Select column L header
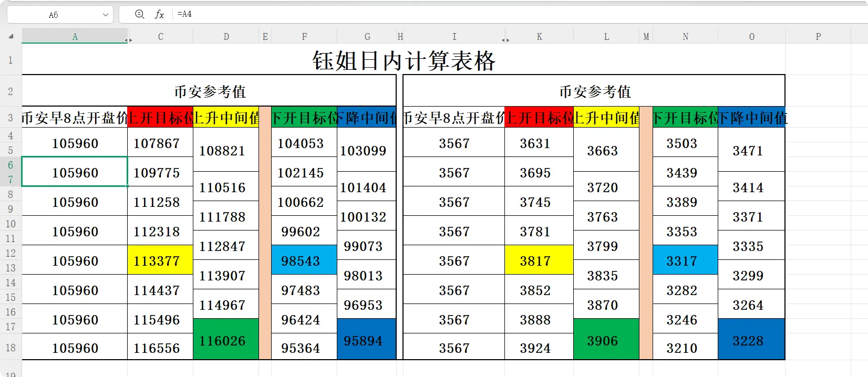 606,36
